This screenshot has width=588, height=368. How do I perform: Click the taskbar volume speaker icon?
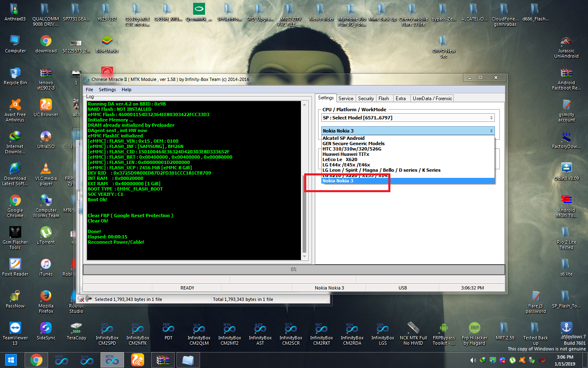point(473,360)
